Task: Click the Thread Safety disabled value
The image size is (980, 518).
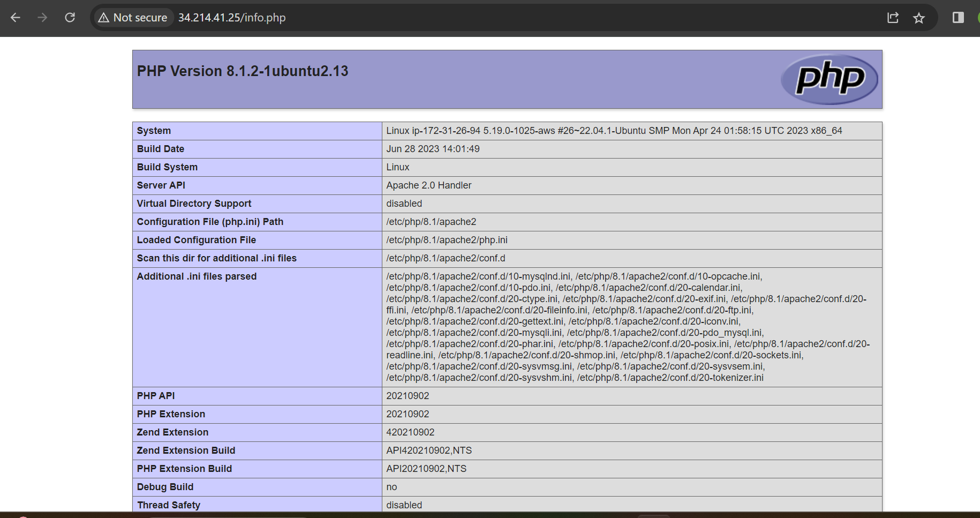Action: (x=404, y=505)
